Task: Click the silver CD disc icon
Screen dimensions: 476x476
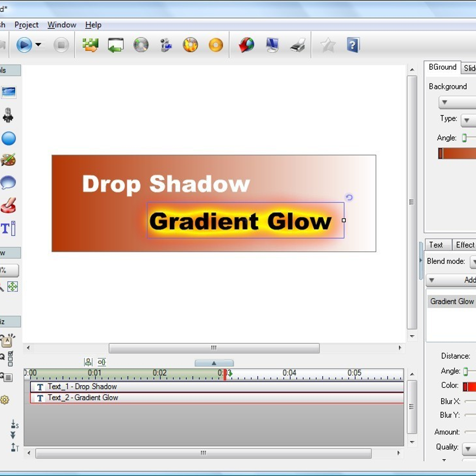Action: click(141, 45)
